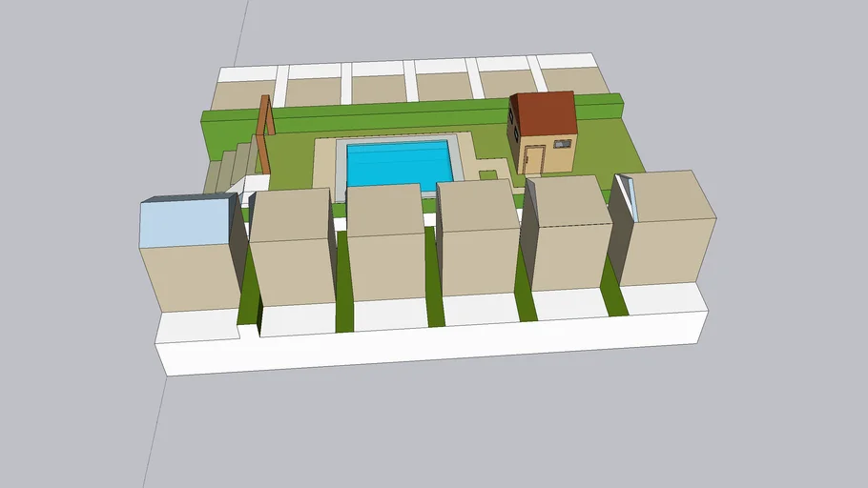This screenshot has height=488, width=868.
Task: Click the door of the small pool house
Action: pyautogui.click(x=534, y=159)
